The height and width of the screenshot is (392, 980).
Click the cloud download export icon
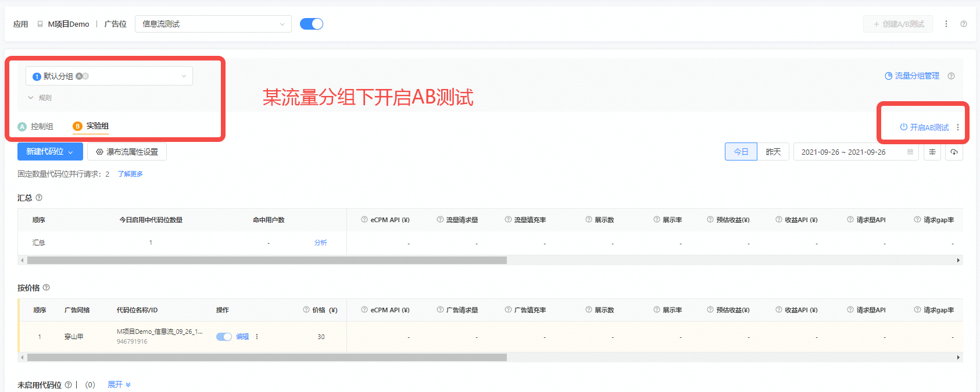[x=954, y=152]
